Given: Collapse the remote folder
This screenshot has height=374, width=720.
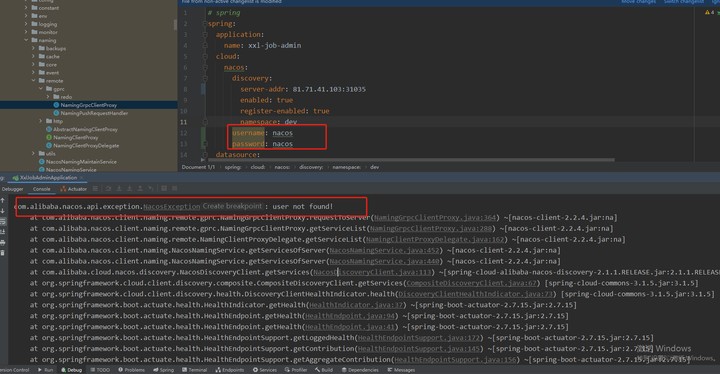Looking at the screenshot, I should coord(34,81).
